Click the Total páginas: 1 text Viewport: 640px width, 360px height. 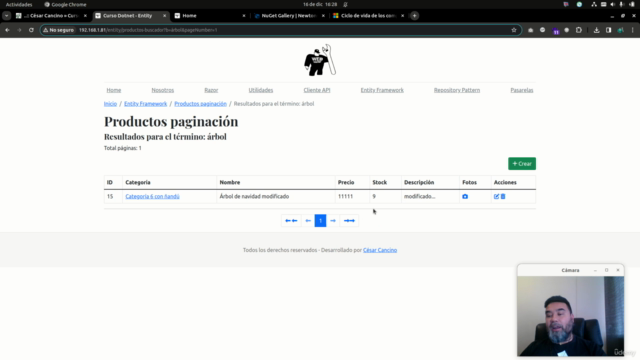click(122, 148)
